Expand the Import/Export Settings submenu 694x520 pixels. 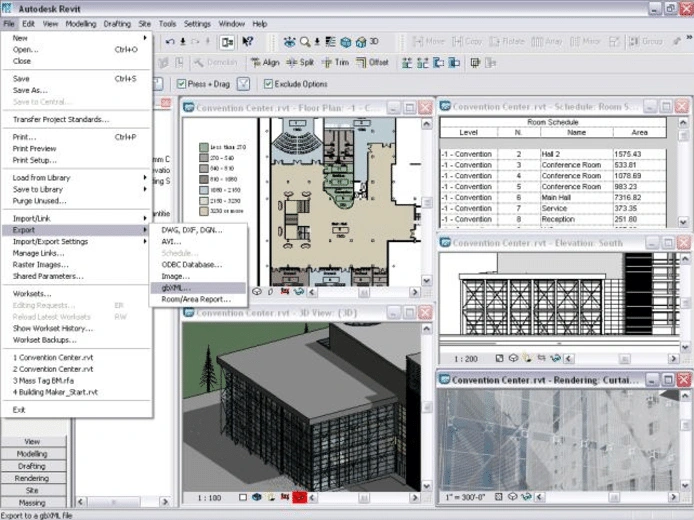pos(145,241)
